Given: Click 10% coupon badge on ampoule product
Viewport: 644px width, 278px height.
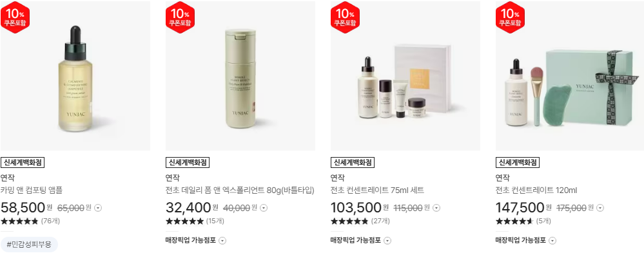Looking at the screenshot, I should 15,17.
